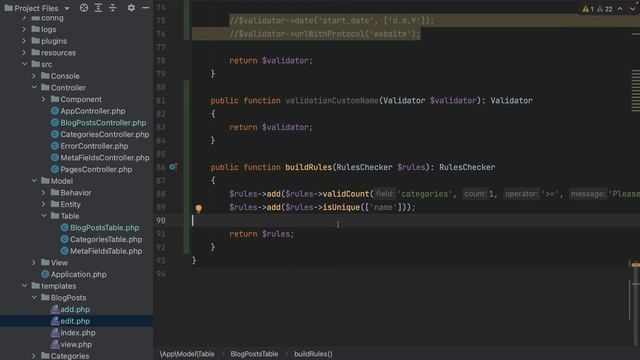The image size is (640, 360).
Task: Expand the Entity folder
Action: (44, 204)
